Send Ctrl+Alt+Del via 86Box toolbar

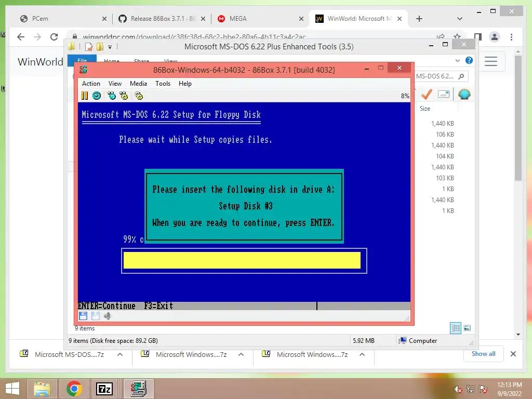tap(111, 96)
